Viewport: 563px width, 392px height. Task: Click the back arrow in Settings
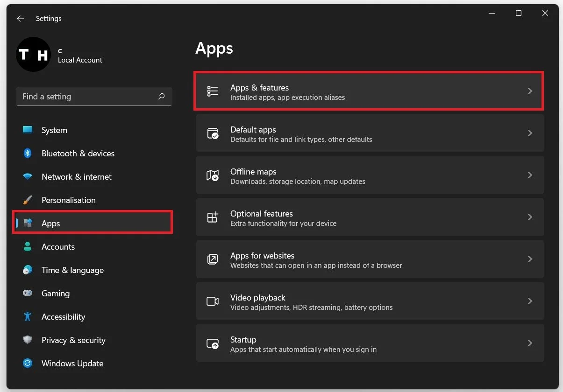[x=20, y=19]
